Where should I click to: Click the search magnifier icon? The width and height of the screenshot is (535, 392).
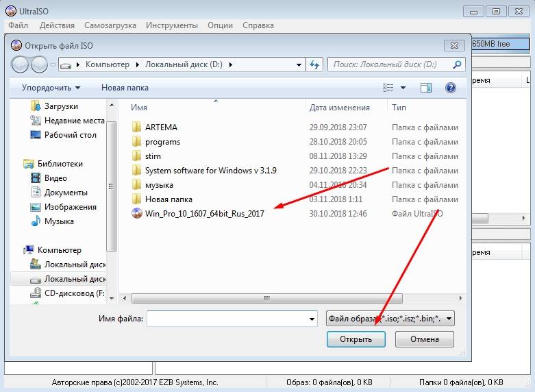457,64
